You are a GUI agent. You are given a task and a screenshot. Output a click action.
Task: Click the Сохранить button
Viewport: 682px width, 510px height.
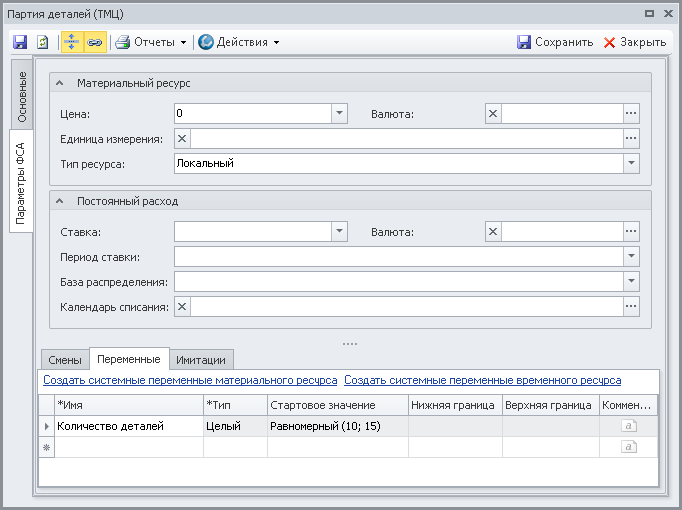555,42
